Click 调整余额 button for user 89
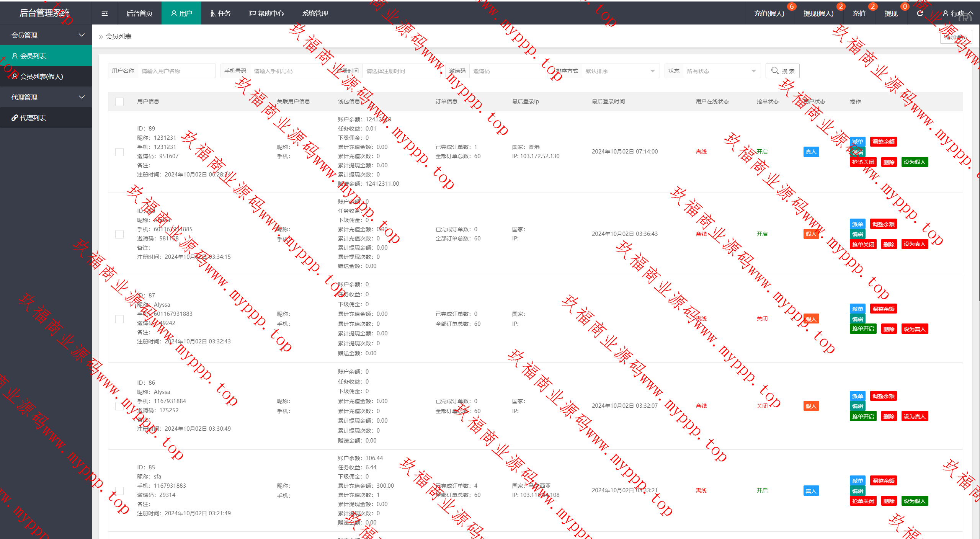 pos(883,142)
